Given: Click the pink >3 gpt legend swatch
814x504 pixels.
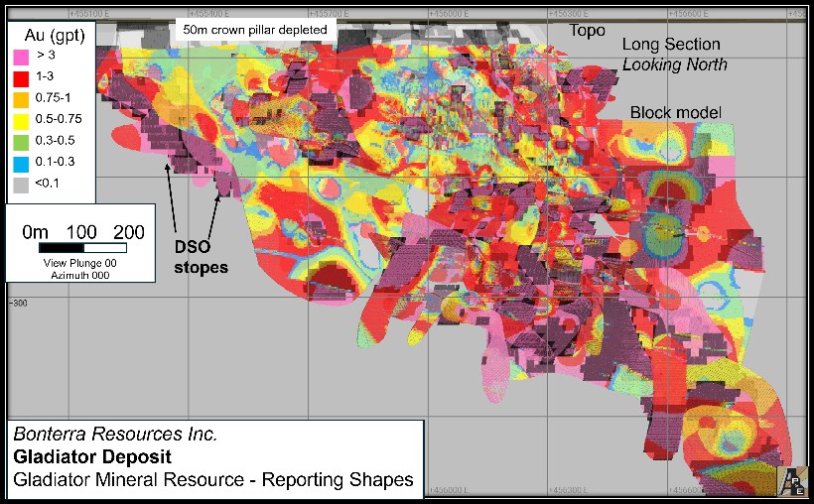Looking at the screenshot, I should [18, 59].
